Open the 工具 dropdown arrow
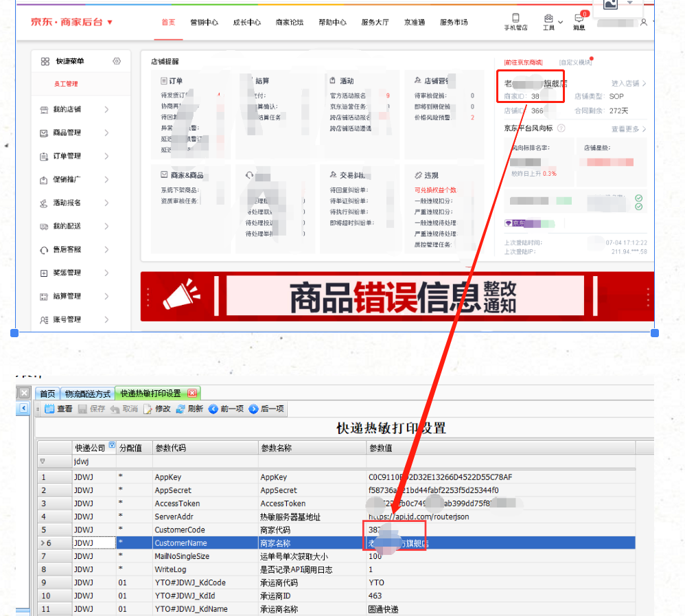Image resolution: width=685 pixels, height=616 pixels. tap(561, 22)
